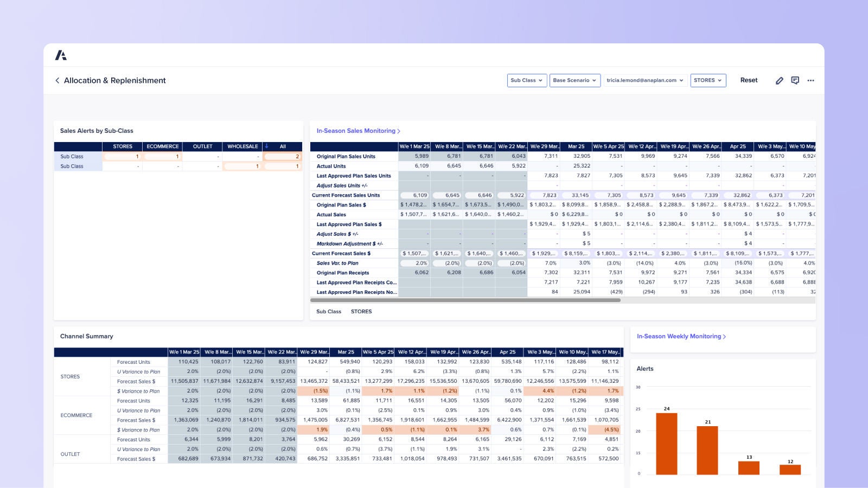Open the Sub Class dropdown

pyautogui.click(x=527, y=80)
